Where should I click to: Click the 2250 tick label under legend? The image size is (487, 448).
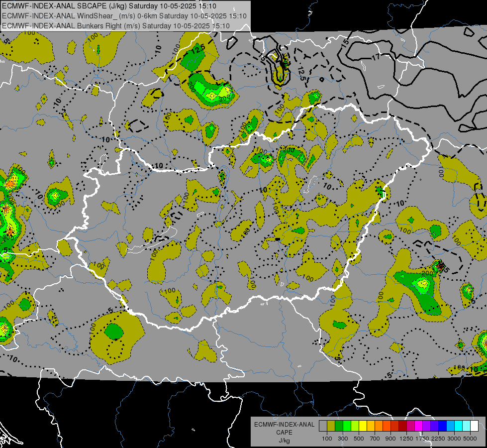click(439, 439)
